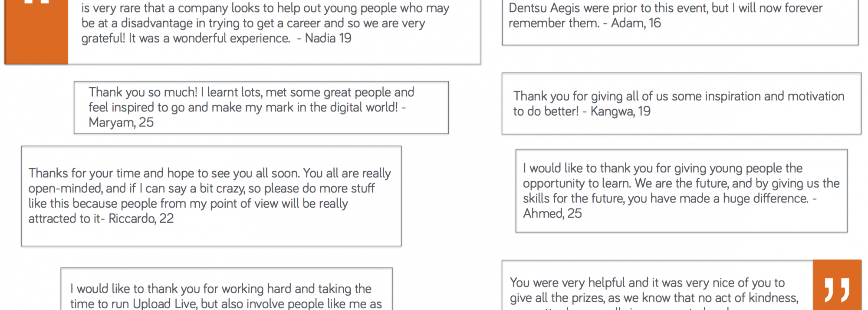Screen dimensions: 868x310
Task: Click the name Nadia 19
Action: click(x=328, y=38)
